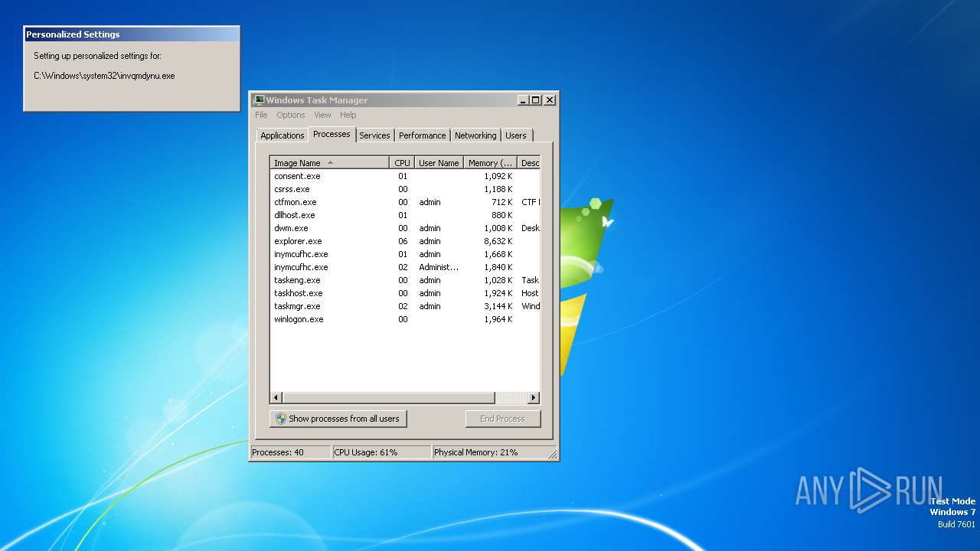Click Physical Memory: 21% status entry
Viewport: 980px width, 551px height.
point(490,452)
